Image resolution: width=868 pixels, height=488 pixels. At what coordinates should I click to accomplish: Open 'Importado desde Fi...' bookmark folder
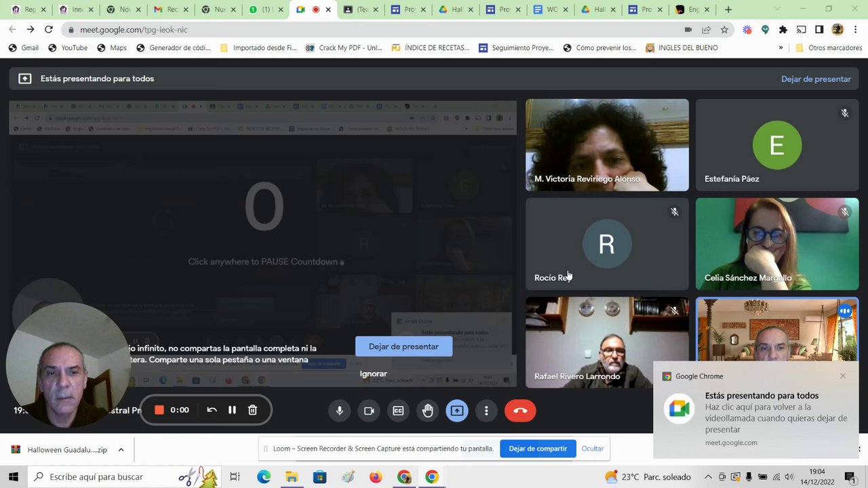(x=258, y=48)
